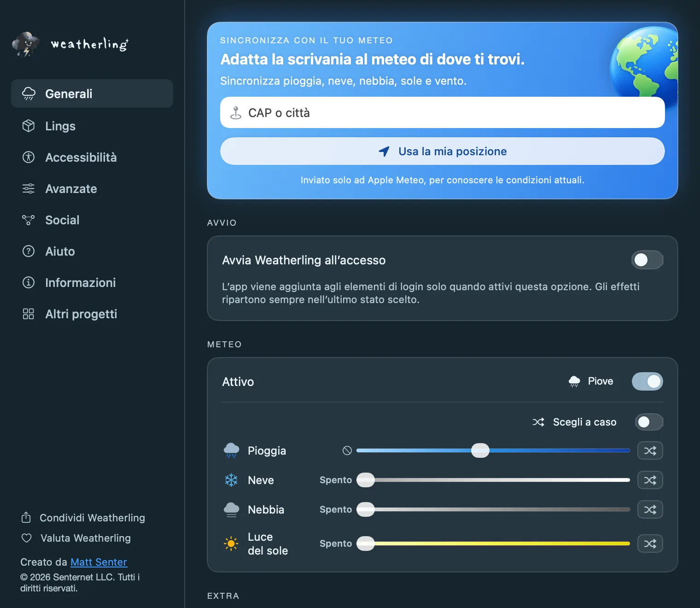This screenshot has height=608, width=700.
Task: Click the CAP o città input field
Action: point(442,112)
